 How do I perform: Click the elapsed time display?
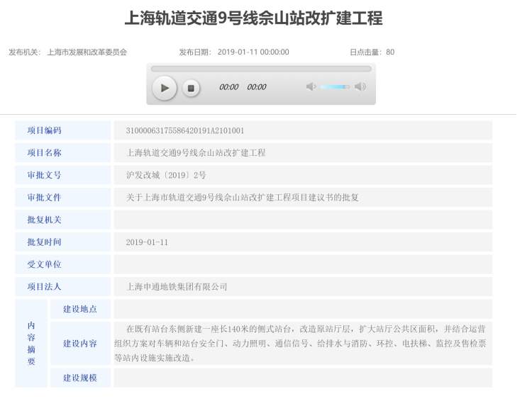coord(228,87)
